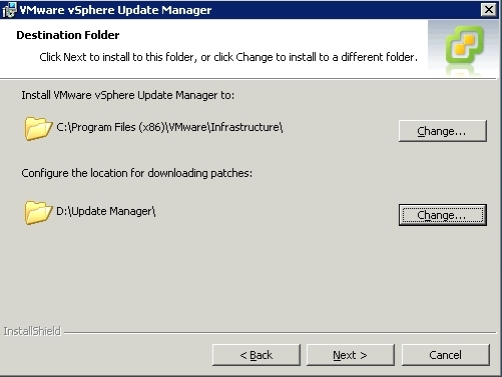Click the green VMware logo in the header
The height and width of the screenshot is (377, 502).
tap(465, 44)
